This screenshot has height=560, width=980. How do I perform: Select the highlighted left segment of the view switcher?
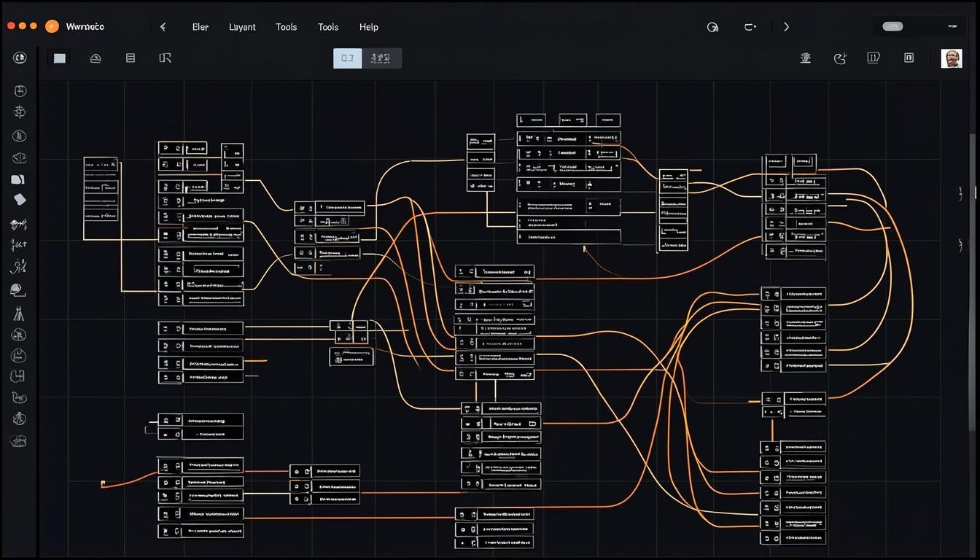[x=348, y=58]
